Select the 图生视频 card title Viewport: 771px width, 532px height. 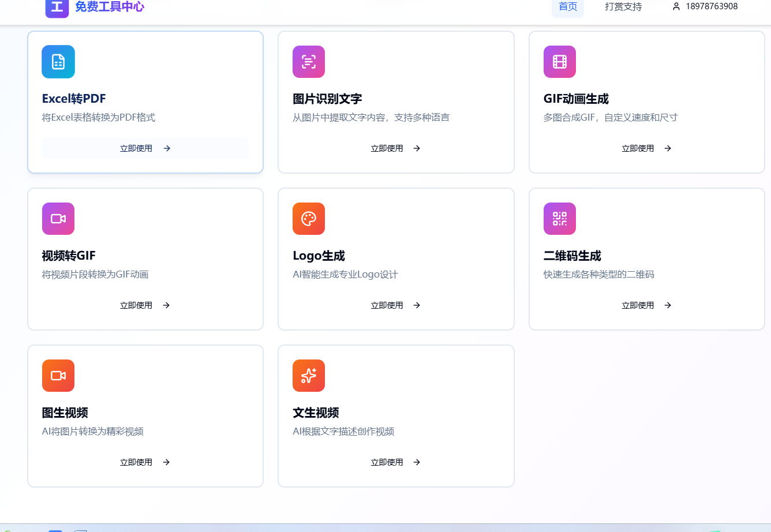click(65, 413)
